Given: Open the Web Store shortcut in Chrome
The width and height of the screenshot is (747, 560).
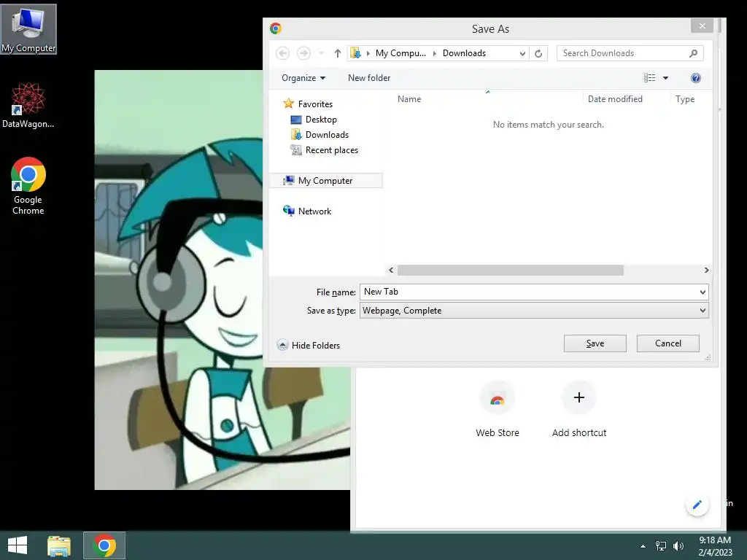Looking at the screenshot, I should (x=498, y=410).
